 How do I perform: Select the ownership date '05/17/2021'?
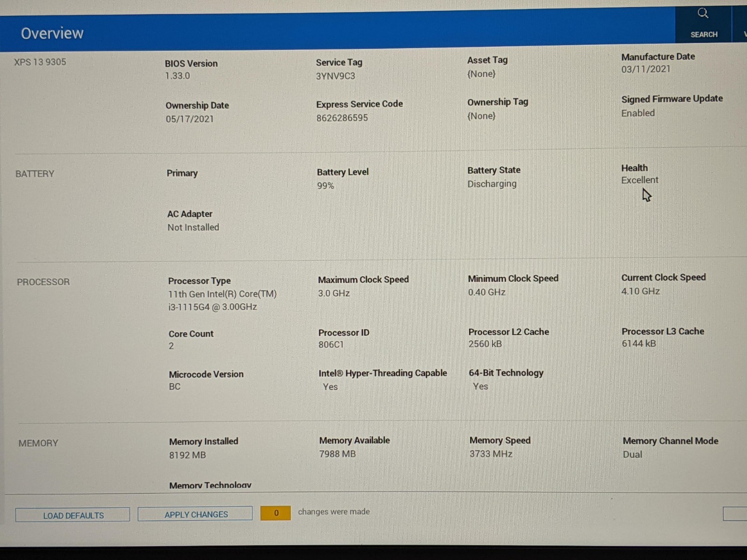[x=190, y=119]
